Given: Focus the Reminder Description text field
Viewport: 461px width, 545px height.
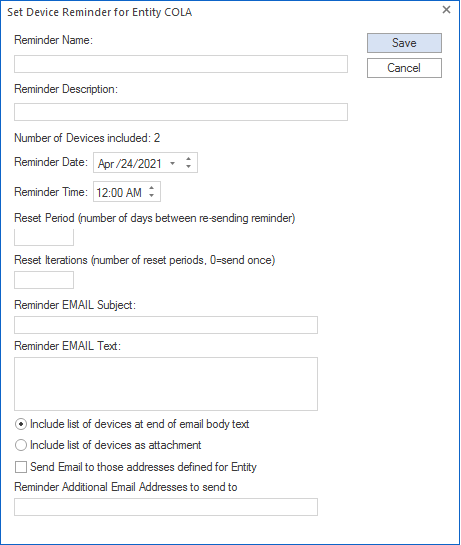Looking at the screenshot, I should click(x=181, y=112).
